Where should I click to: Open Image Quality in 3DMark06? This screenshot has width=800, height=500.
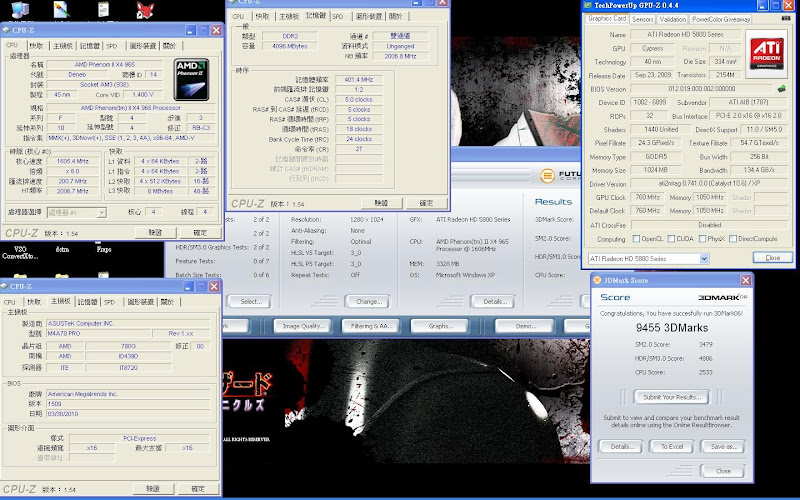303,326
